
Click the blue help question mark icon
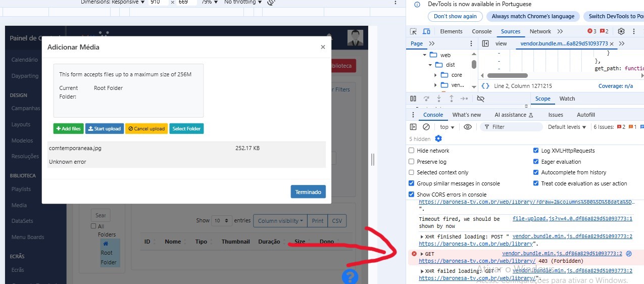click(350, 276)
